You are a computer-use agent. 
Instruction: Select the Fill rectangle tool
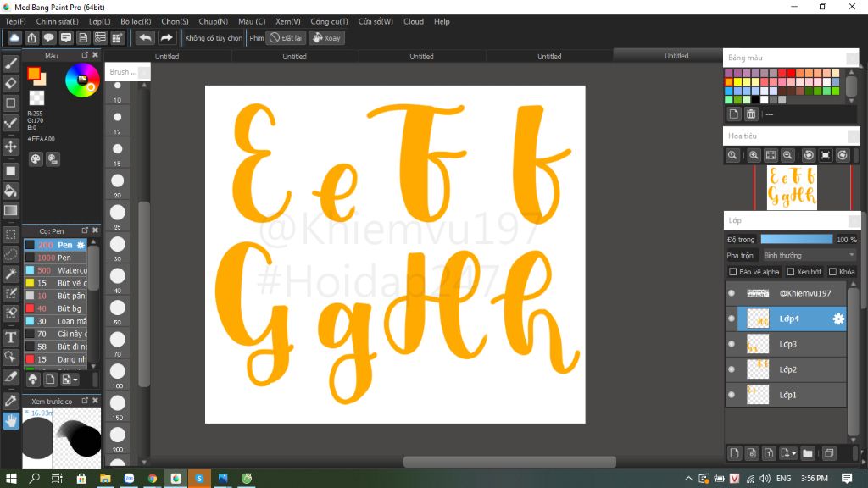[x=10, y=171]
